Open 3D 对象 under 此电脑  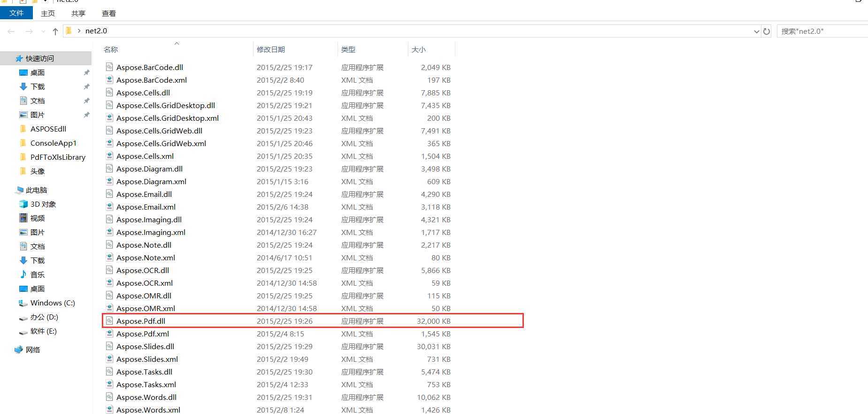tap(43, 204)
